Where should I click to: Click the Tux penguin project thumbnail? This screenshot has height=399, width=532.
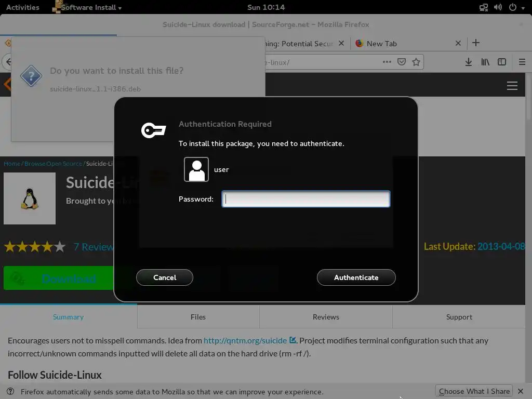[30, 198]
